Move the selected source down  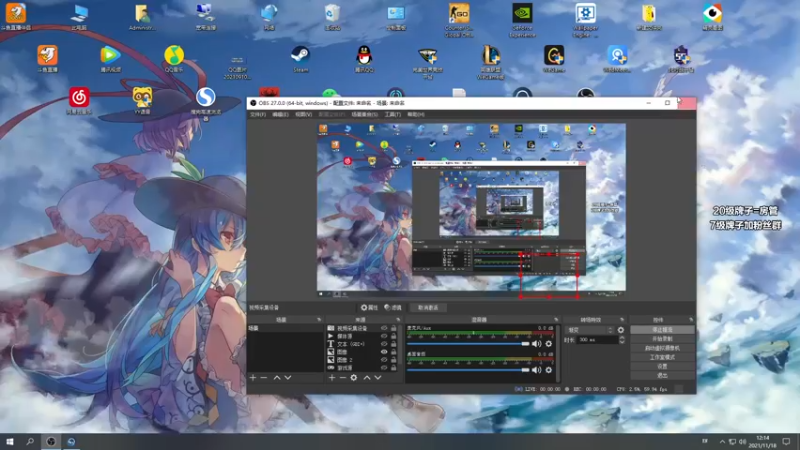point(378,378)
